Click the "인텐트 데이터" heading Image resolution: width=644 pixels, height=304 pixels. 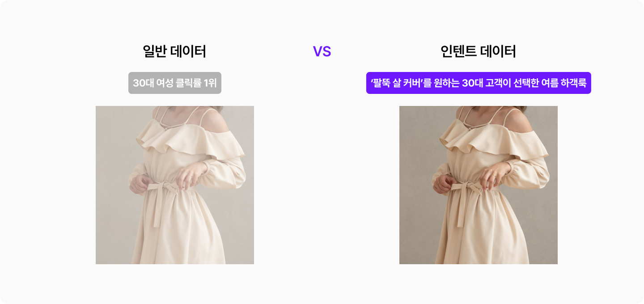point(478,51)
